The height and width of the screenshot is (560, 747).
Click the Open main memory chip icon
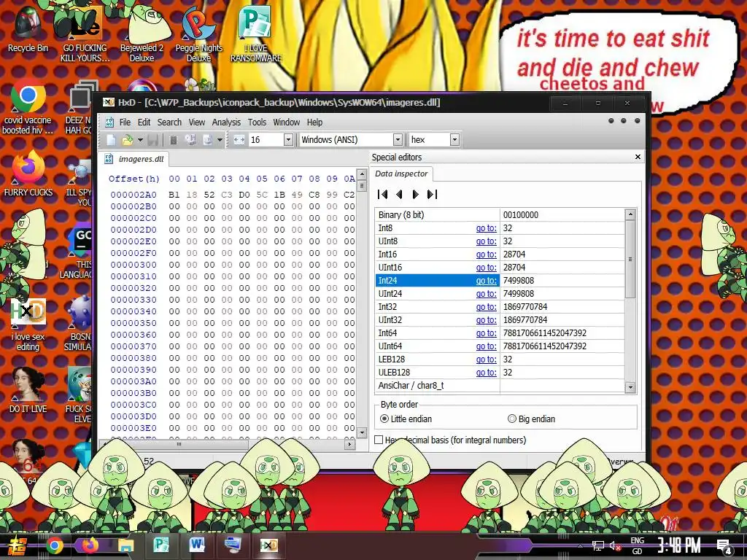(x=174, y=140)
